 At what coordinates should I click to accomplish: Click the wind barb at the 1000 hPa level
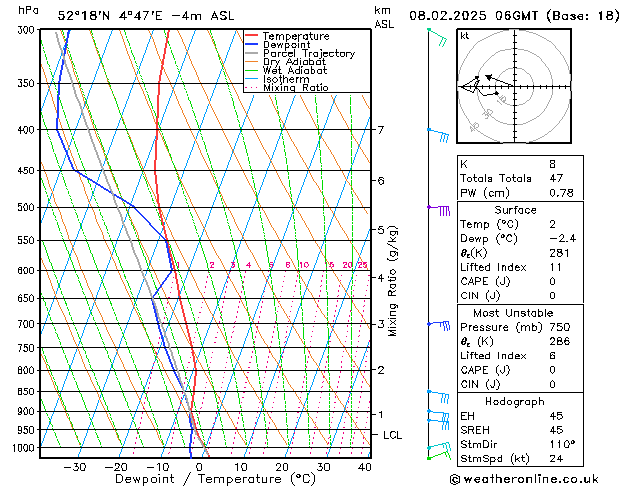click(439, 447)
